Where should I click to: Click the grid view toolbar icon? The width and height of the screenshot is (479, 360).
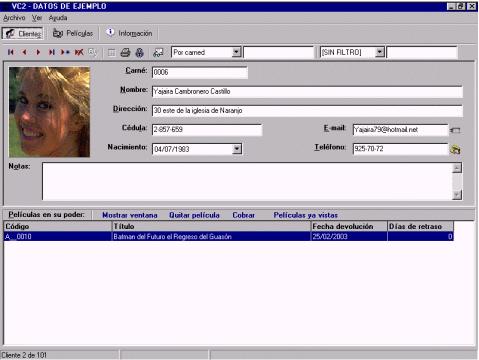click(x=112, y=53)
